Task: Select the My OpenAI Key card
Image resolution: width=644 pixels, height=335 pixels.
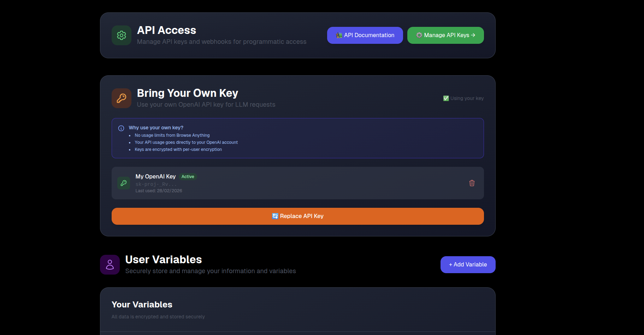Action: click(297, 183)
